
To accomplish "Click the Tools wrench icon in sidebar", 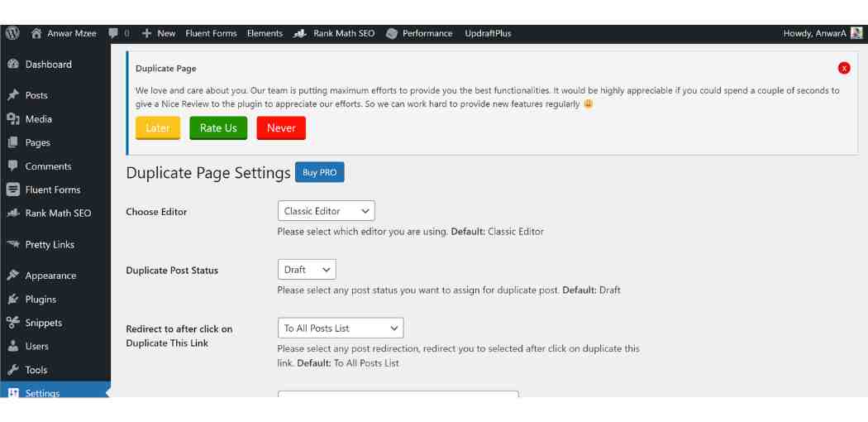I will [x=13, y=369].
